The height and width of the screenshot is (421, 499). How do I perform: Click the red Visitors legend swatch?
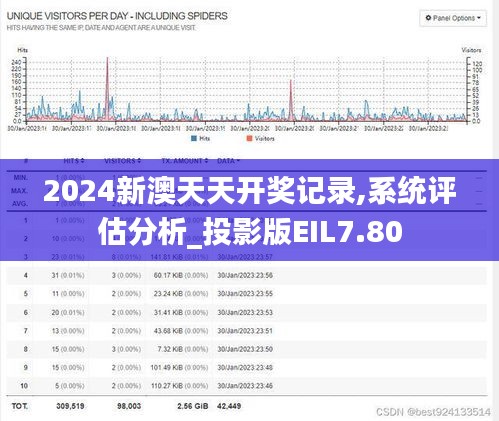[x=249, y=139]
